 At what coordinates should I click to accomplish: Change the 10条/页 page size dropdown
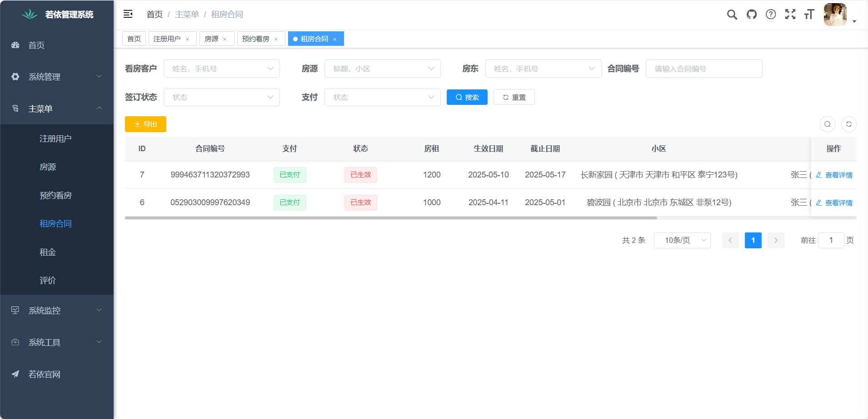682,240
